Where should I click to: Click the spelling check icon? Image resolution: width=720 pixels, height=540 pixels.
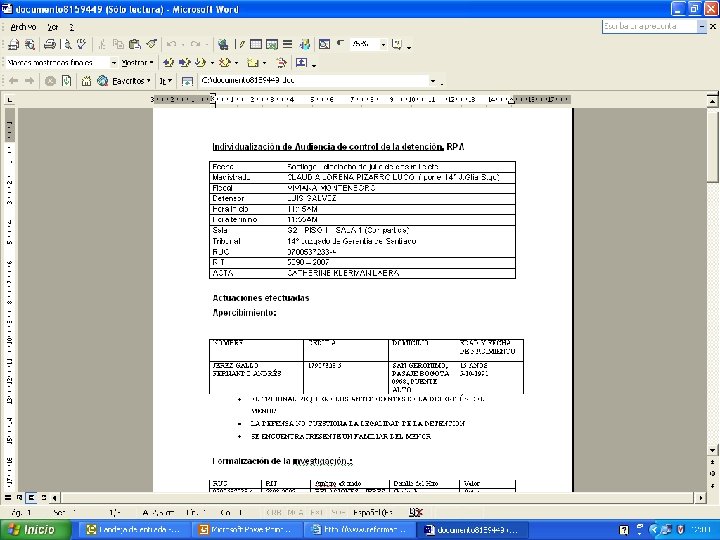tap(81, 44)
